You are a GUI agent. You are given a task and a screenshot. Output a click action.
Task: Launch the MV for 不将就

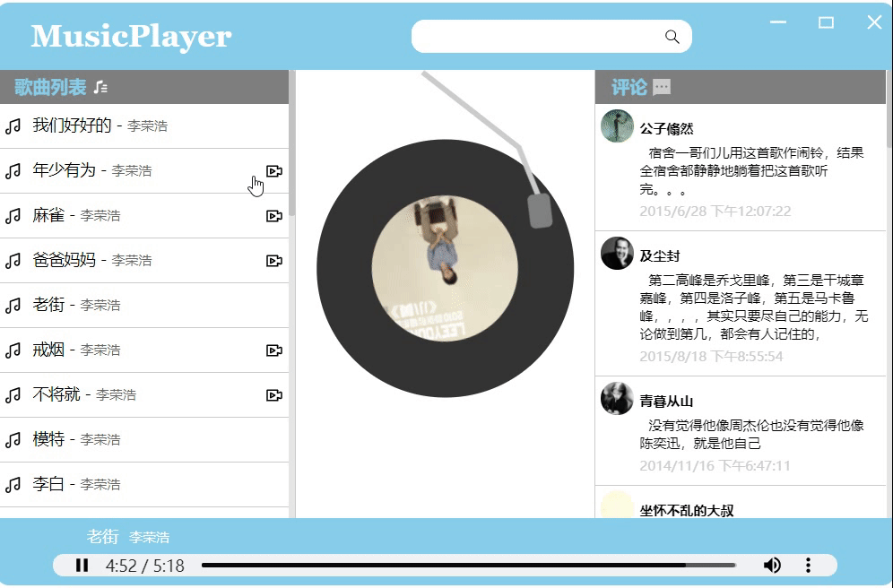[273, 394]
